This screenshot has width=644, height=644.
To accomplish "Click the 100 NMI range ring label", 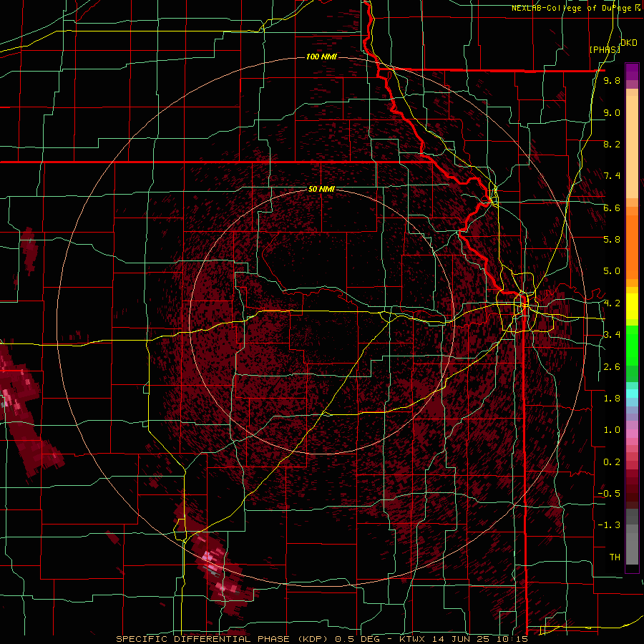I will pyautogui.click(x=321, y=57).
